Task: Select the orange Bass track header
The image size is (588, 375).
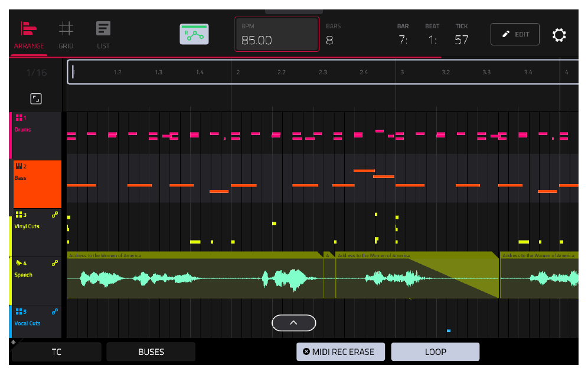Action: (37, 184)
